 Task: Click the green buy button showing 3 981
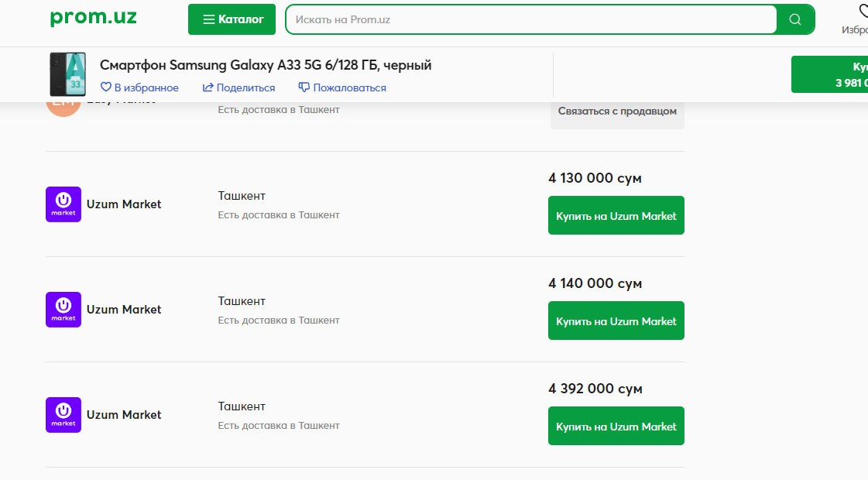click(829, 74)
